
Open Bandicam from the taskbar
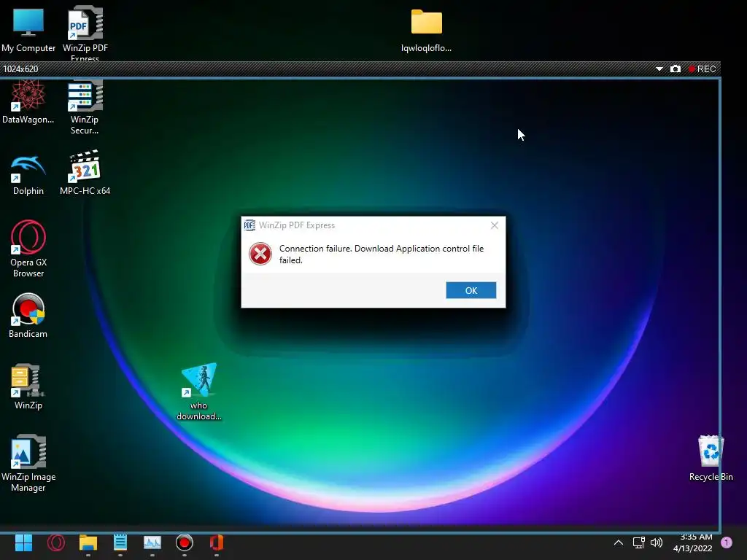185,542
